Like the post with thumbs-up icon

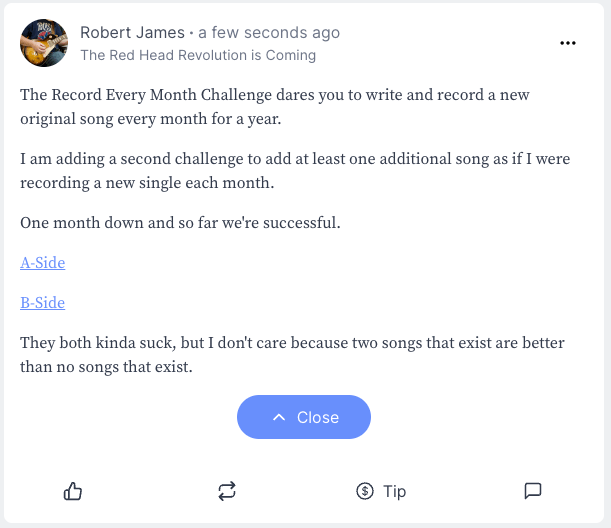73,491
